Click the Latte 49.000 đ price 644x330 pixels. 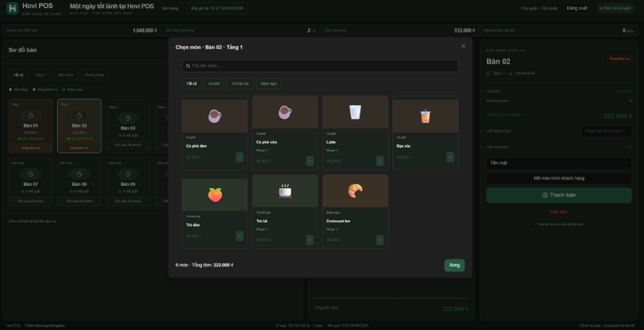tap(333, 161)
